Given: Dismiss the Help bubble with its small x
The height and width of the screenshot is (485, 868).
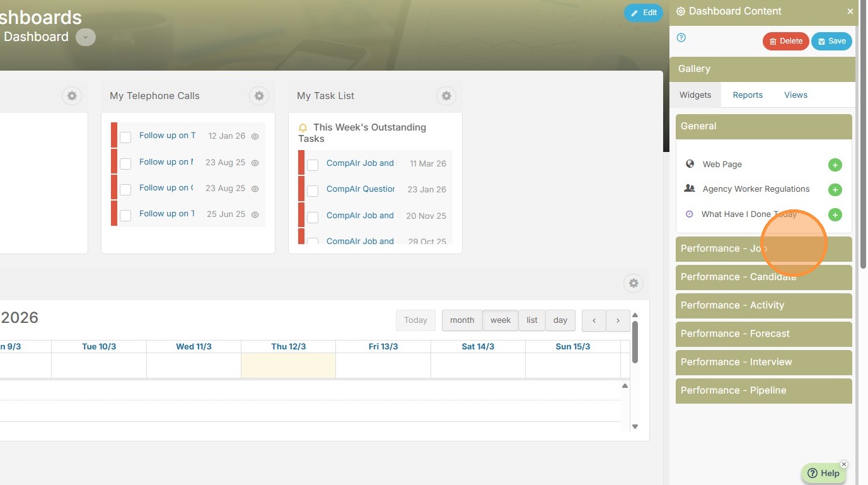Looking at the screenshot, I should [x=844, y=464].
